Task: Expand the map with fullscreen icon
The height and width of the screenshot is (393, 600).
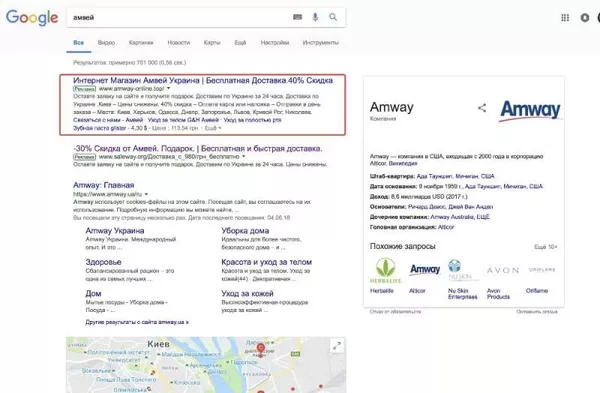Action: (x=337, y=346)
